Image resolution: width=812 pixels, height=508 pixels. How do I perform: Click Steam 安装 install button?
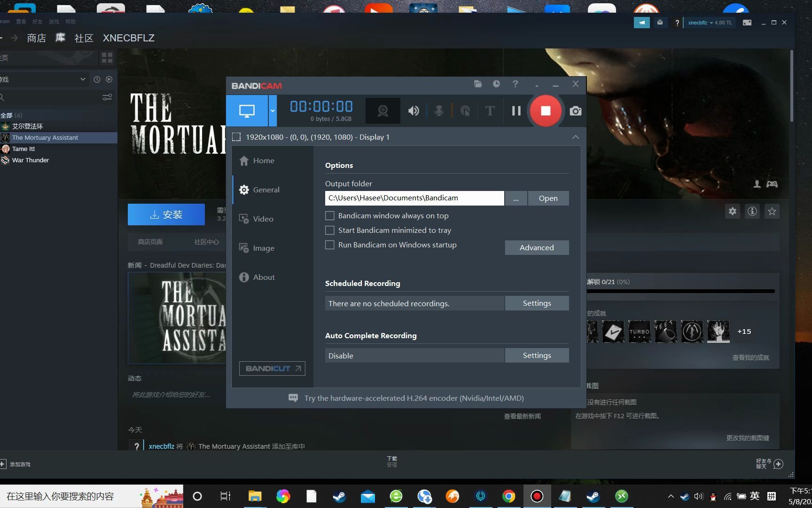166,214
